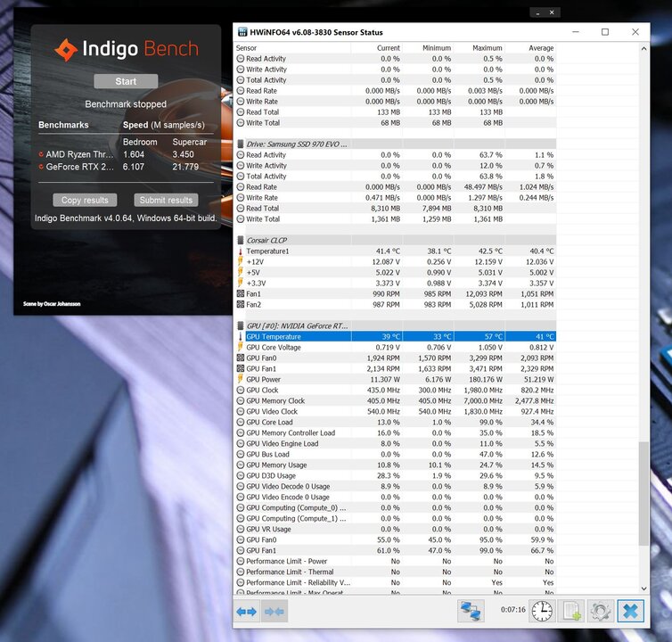672x642 pixels.
Task: Click the Indigo Bench logo
Action: pyautogui.click(x=127, y=49)
